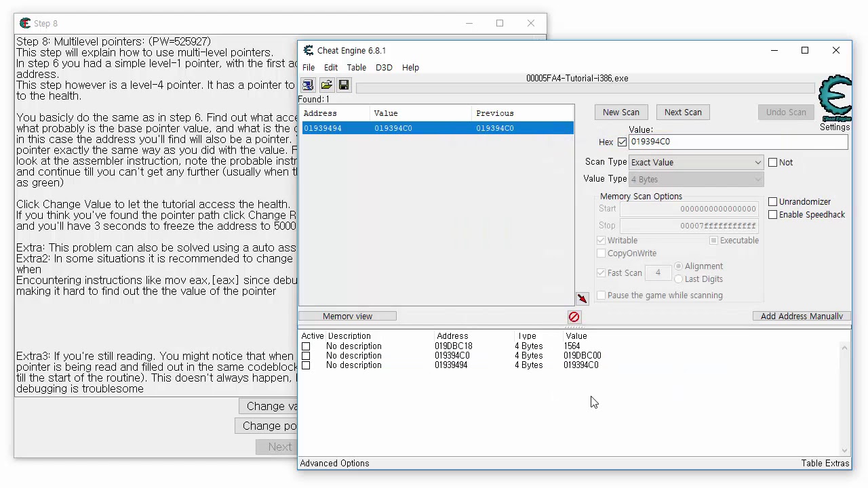Open Advanced Options
868x488 pixels.
334,463
